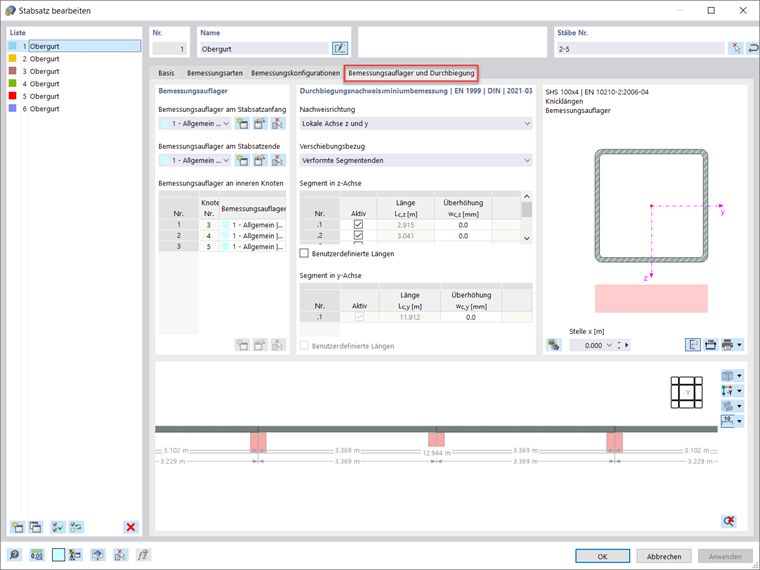Toggle Aktiv checkbox for z-segment .2

358,236
